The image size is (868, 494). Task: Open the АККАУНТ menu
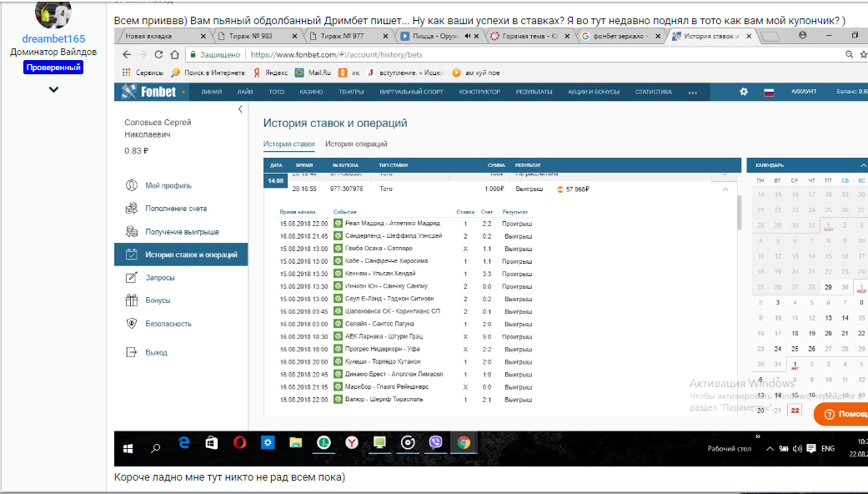804,92
